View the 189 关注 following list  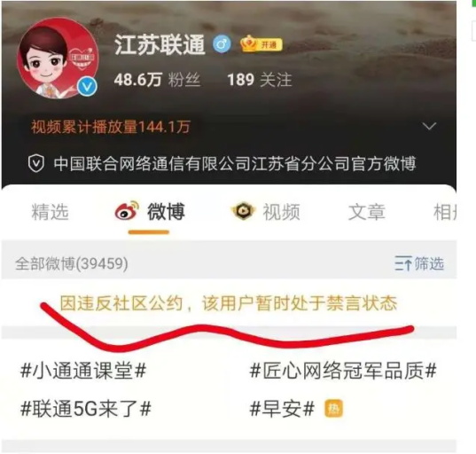[260, 80]
